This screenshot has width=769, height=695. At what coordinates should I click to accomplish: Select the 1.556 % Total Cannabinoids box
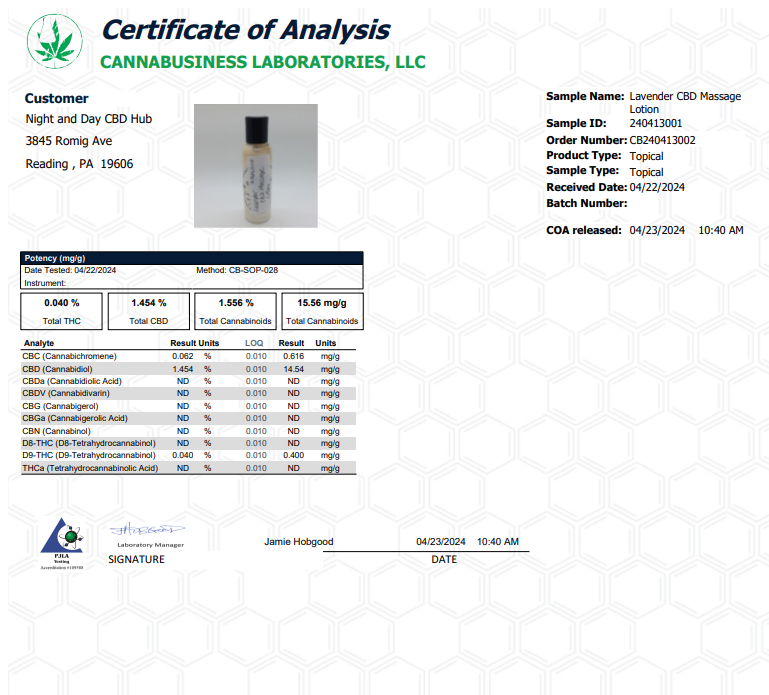click(x=235, y=310)
